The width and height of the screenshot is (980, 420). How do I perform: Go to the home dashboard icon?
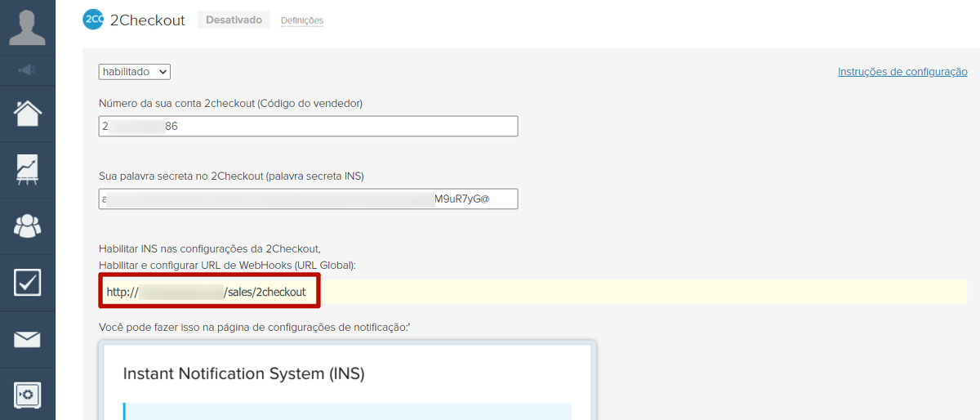27,114
